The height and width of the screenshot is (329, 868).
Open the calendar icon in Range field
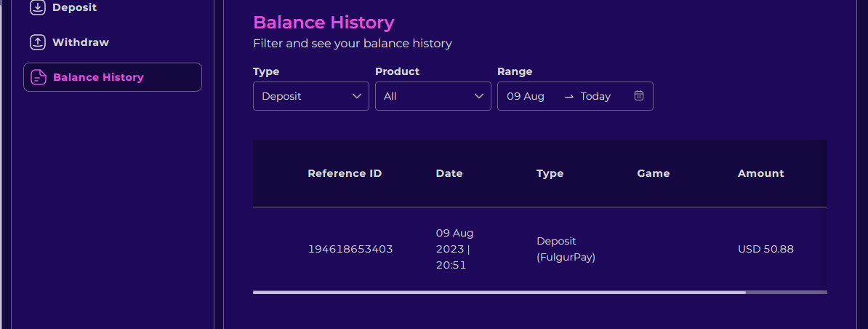639,96
